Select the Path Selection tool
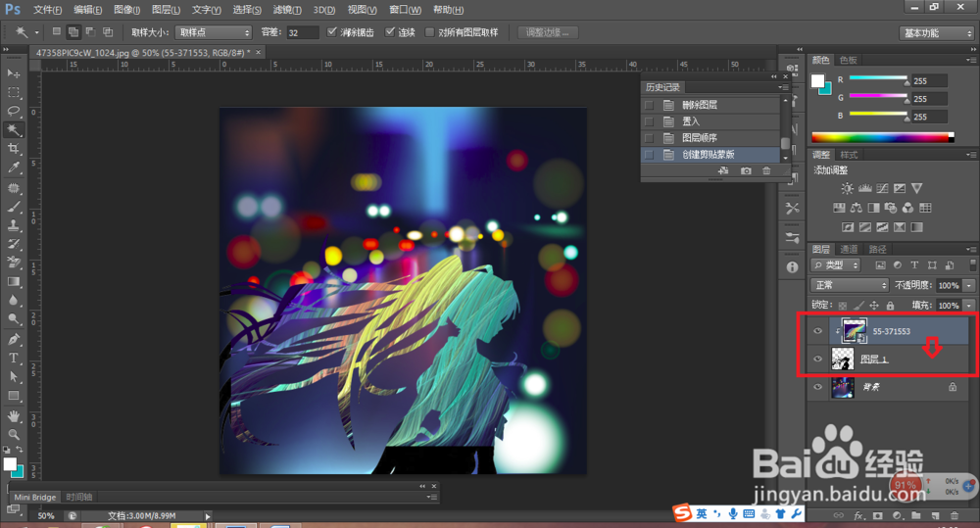The height and width of the screenshot is (528, 980). (13, 377)
